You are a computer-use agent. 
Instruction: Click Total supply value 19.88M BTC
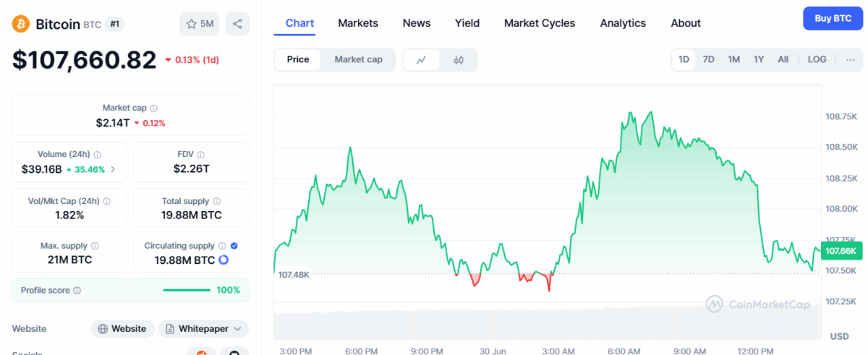tap(192, 215)
